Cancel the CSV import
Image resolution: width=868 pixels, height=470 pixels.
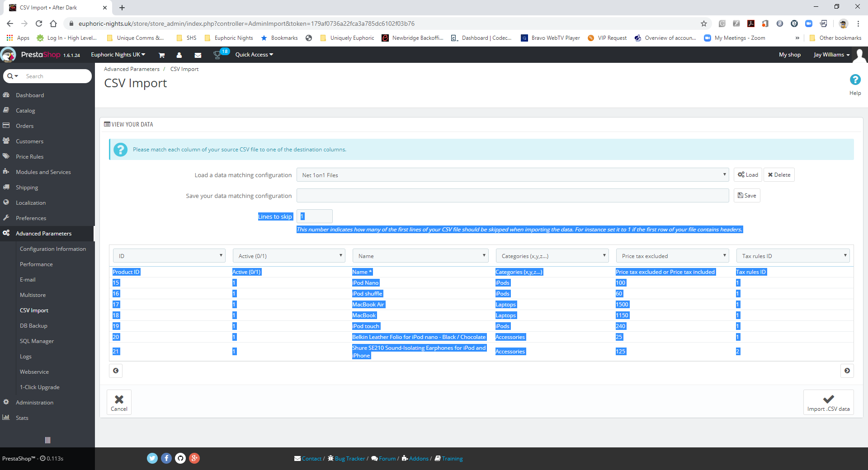pos(119,402)
